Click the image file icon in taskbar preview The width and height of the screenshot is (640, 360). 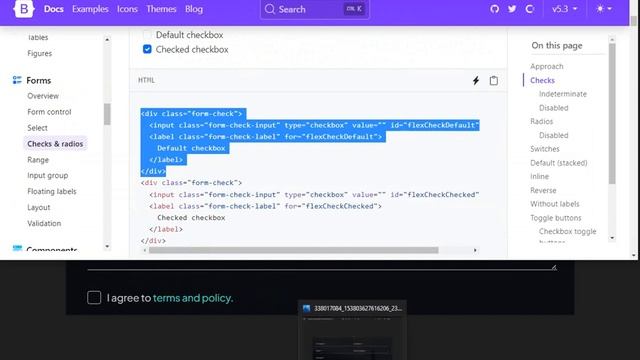307,308
